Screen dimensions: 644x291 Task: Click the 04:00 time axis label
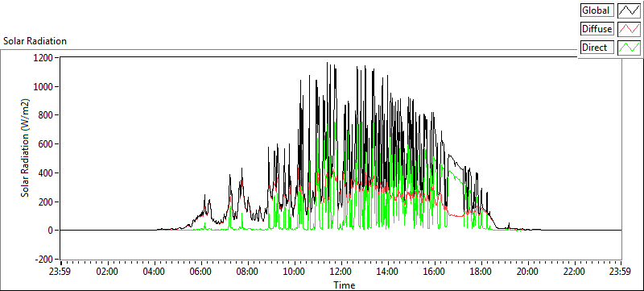tap(155, 272)
